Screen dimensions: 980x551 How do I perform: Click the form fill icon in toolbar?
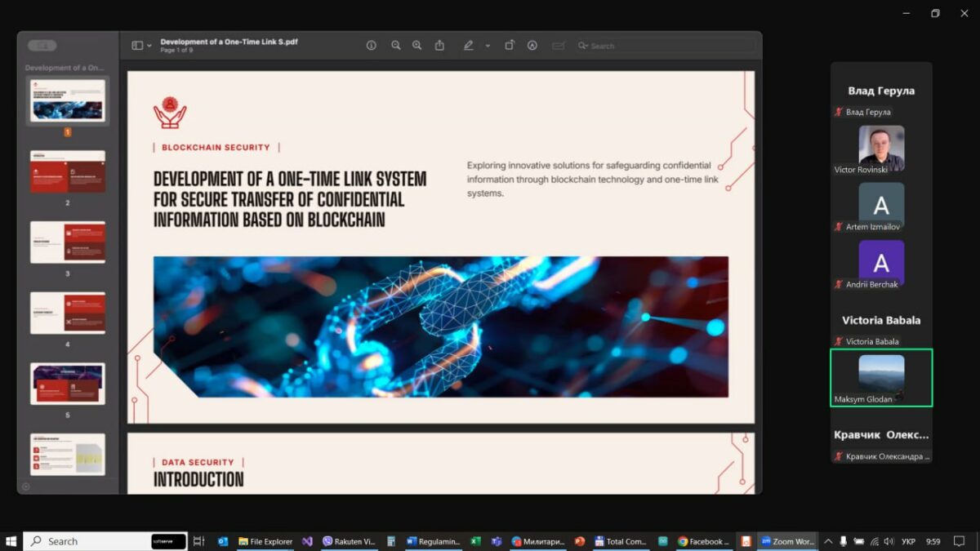[558, 46]
